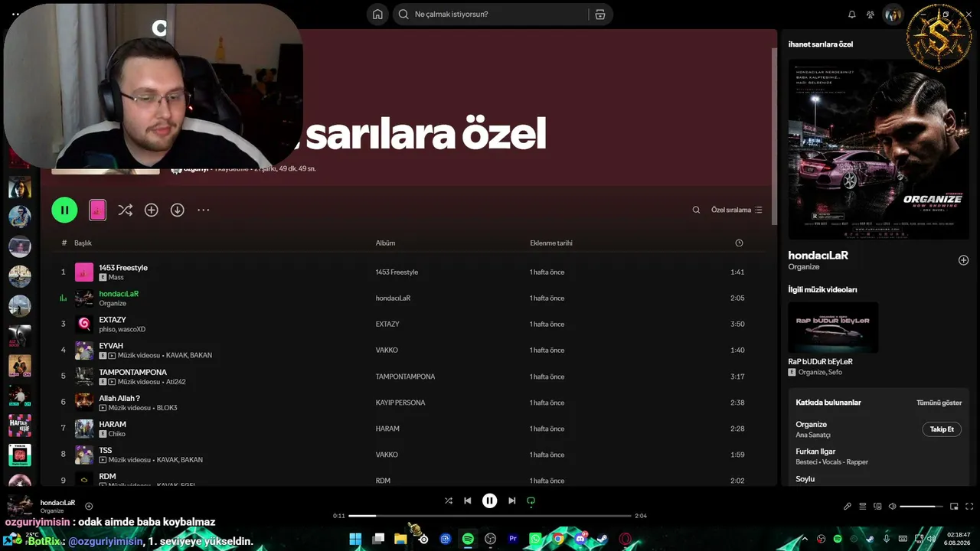Show hidden system tray icons with the chevron
The width and height of the screenshot is (980, 551).
(805, 539)
